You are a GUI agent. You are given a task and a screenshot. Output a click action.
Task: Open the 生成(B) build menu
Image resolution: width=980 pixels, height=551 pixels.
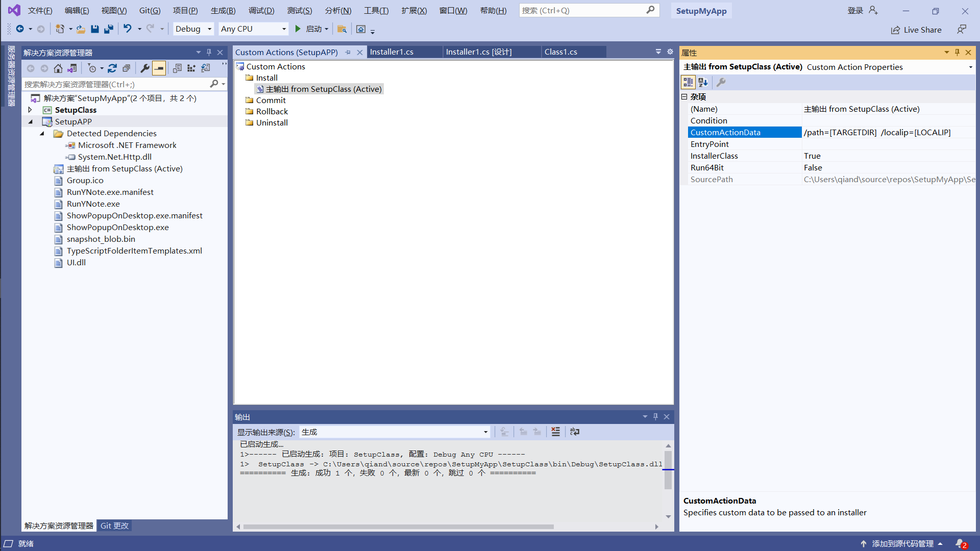click(x=223, y=11)
